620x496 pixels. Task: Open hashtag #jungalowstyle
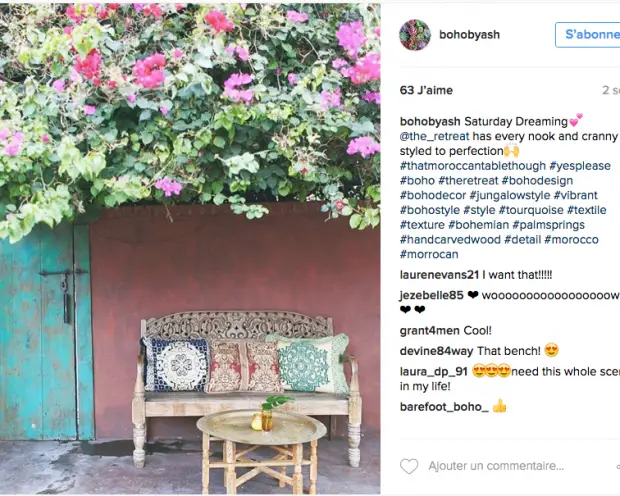pyautogui.click(x=510, y=195)
